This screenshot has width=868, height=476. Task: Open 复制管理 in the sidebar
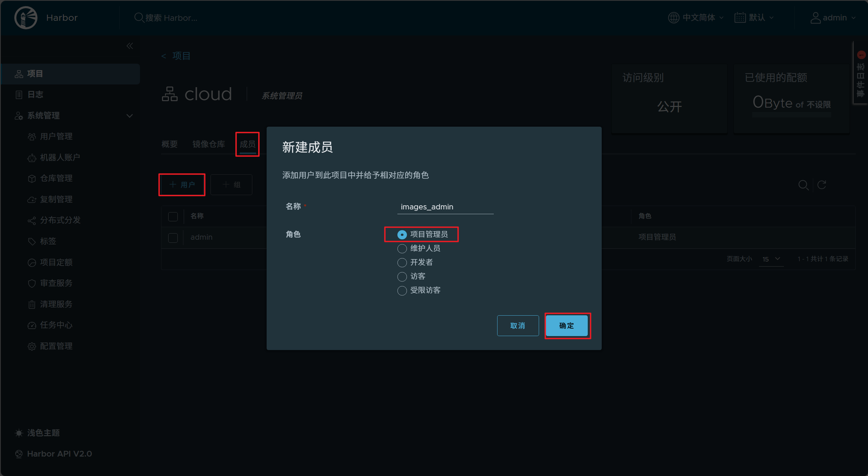[x=56, y=199]
